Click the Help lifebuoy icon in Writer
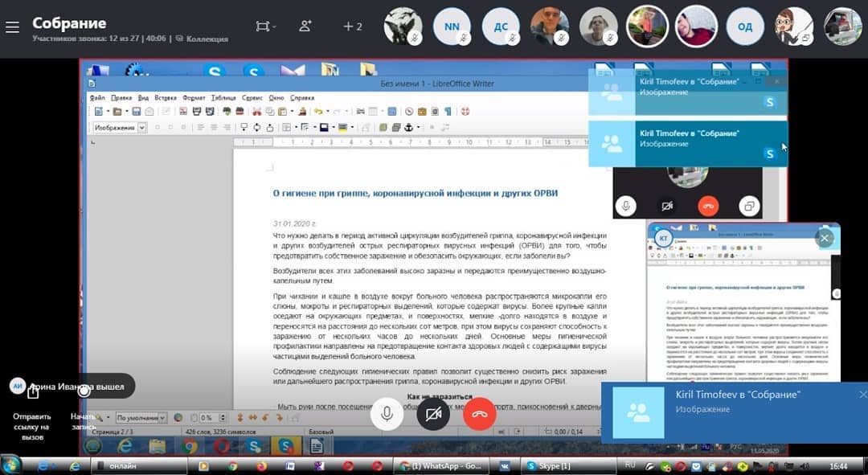The image size is (868, 475). (x=465, y=111)
